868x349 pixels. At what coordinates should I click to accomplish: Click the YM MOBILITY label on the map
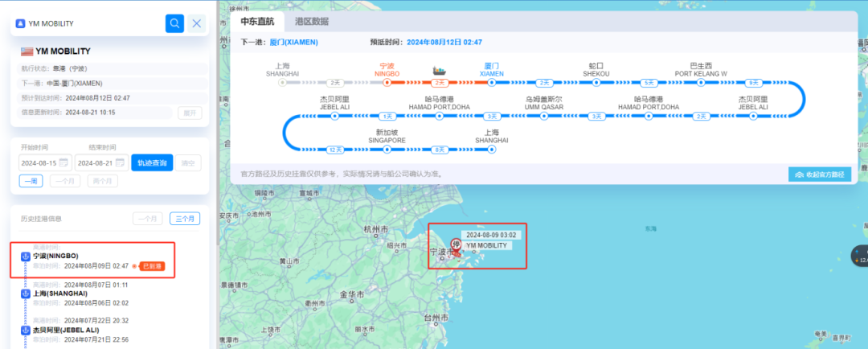point(486,245)
